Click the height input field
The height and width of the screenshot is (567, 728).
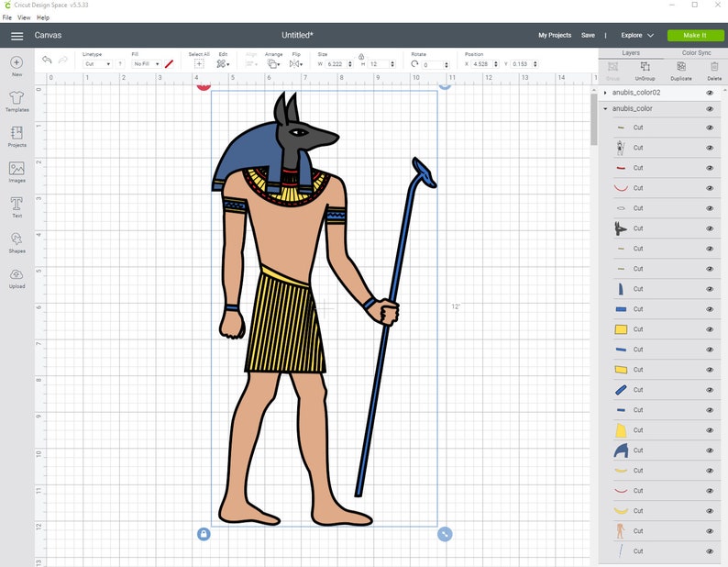pyautogui.click(x=379, y=64)
